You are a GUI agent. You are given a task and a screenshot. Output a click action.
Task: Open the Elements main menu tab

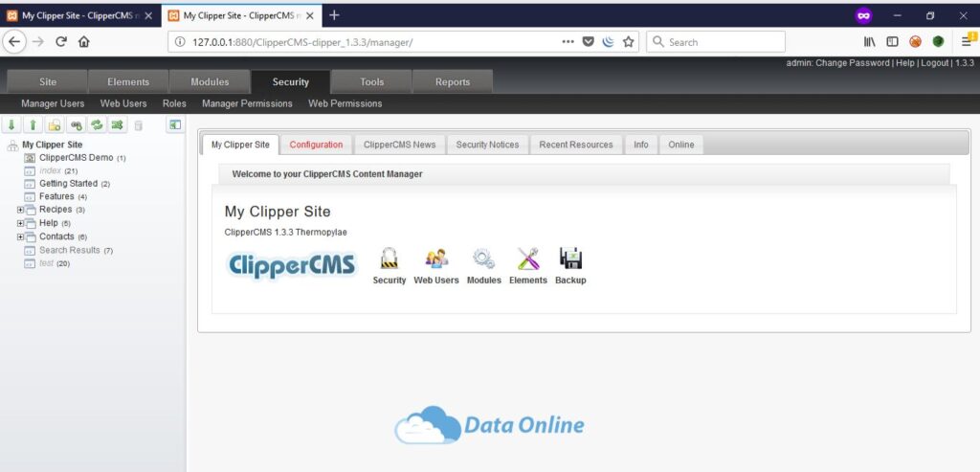[x=128, y=82]
